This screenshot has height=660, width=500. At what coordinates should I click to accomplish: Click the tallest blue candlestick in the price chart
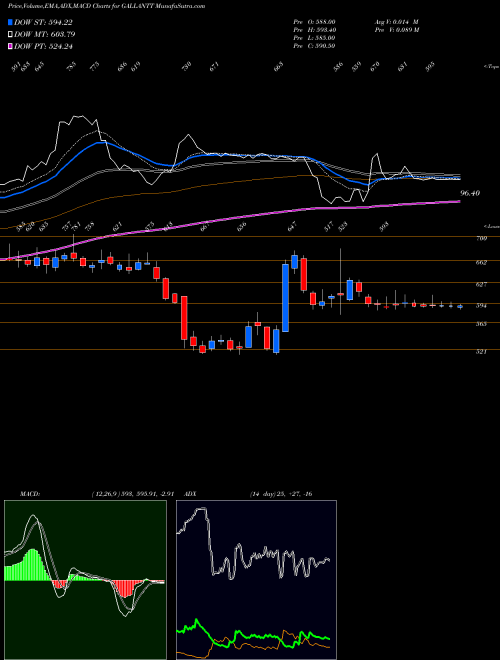[285, 298]
